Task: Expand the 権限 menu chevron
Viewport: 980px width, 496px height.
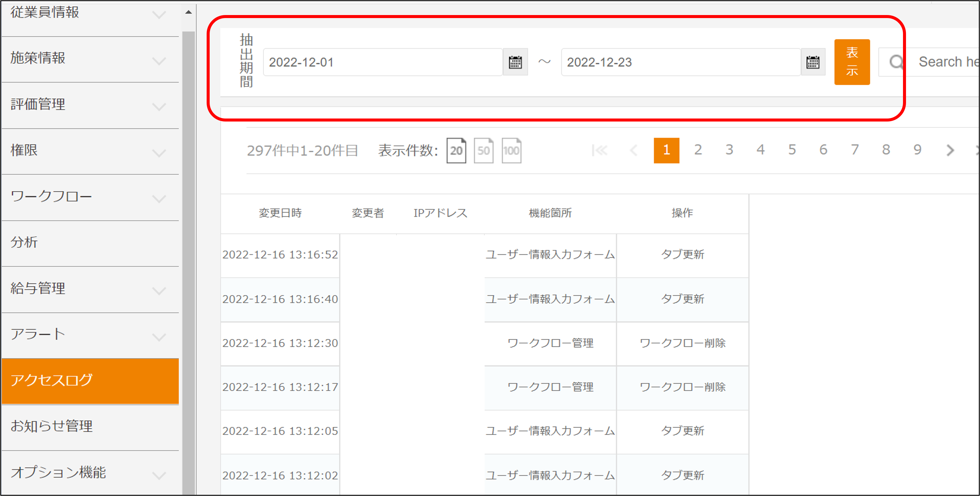Action: point(159,153)
